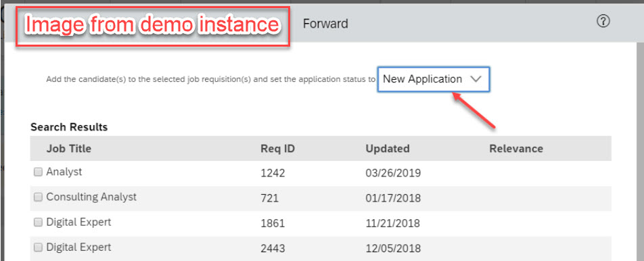The width and height of the screenshot is (644, 261).
Task: Select Req ID 1242 cell
Action: pyautogui.click(x=273, y=173)
